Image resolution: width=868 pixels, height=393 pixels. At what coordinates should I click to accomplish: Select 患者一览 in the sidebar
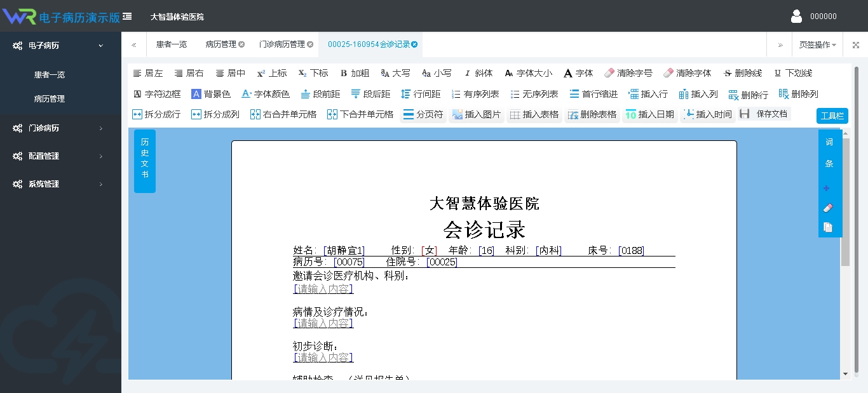pyautogui.click(x=50, y=75)
